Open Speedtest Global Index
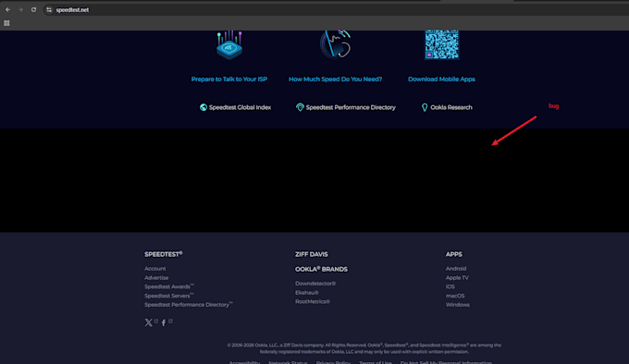This screenshot has width=629, height=364. click(240, 107)
